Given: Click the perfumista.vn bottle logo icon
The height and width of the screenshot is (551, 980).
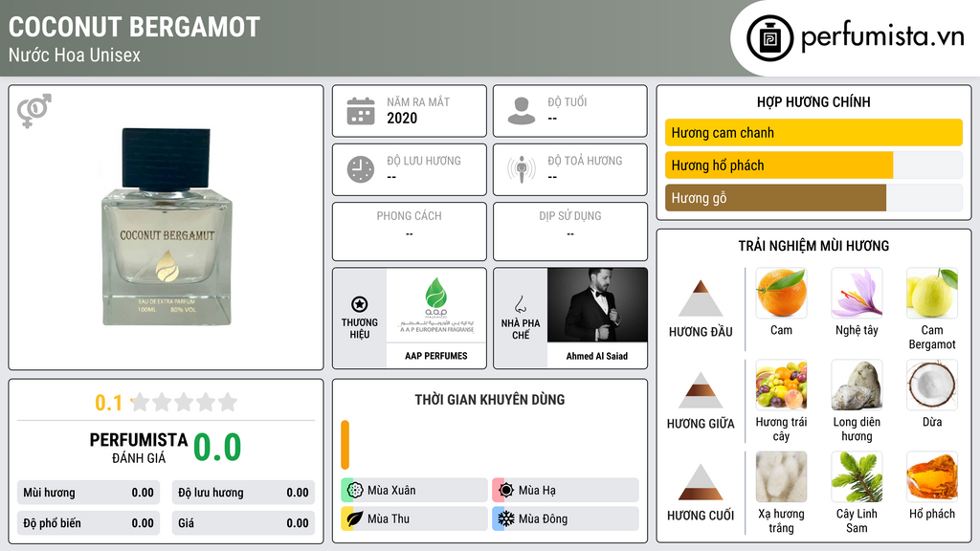Looking at the screenshot, I should [x=770, y=38].
